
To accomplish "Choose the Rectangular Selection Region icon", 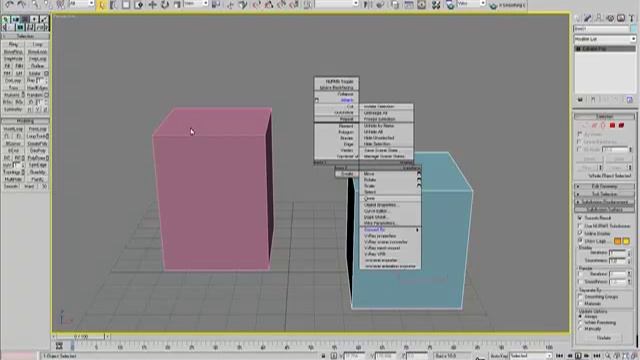I will tap(126, 5).
